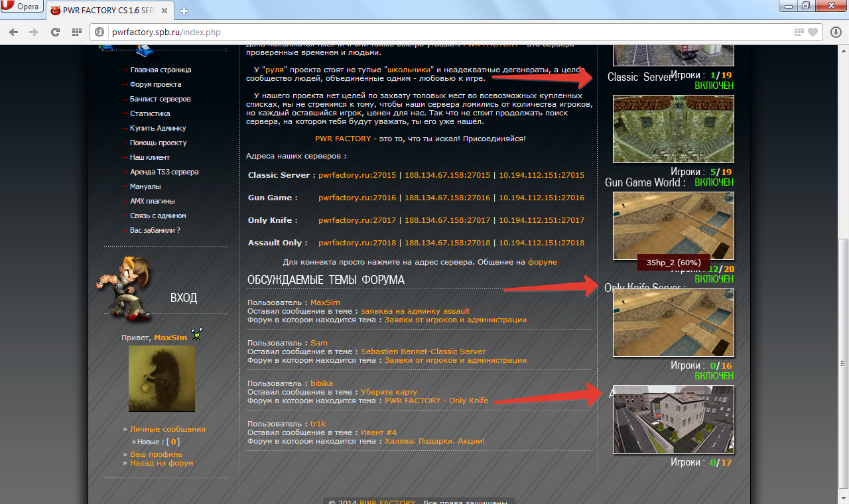Click the Assault server building map thumbnail
Screen dimensions: 849x504
coord(673,420)
